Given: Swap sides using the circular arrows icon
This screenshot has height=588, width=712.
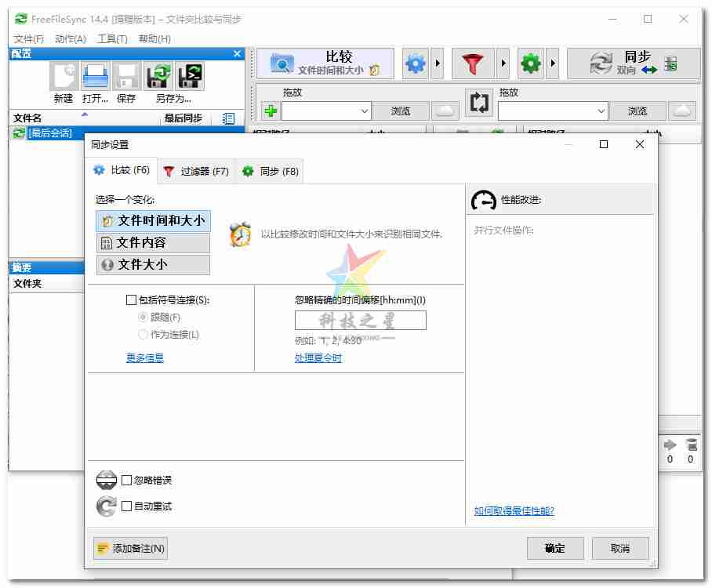Looking at the screenshot, I should pos(479,102).
